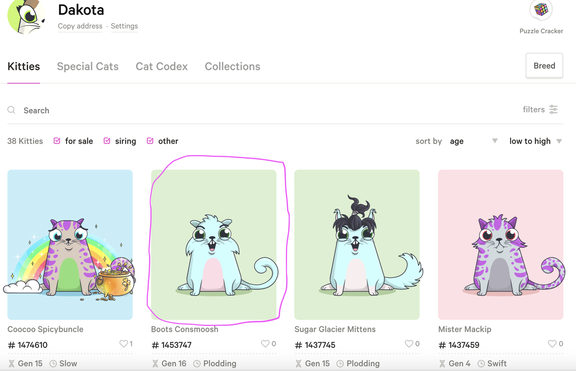576x371 pixels.
Task: Click the Gen 15 DNA icon for Coocoo Spicybuncle
Action: pyautogui.click(x=12, y=364)
